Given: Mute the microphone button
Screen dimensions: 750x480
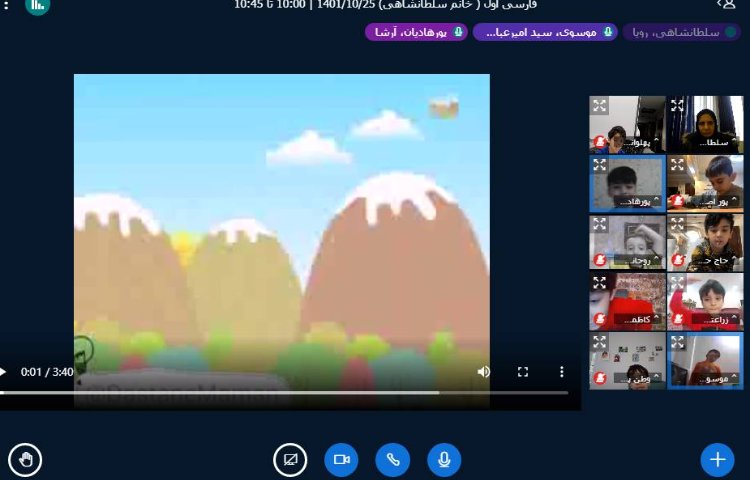Looking at the screenshot, I should click(444, 460).
